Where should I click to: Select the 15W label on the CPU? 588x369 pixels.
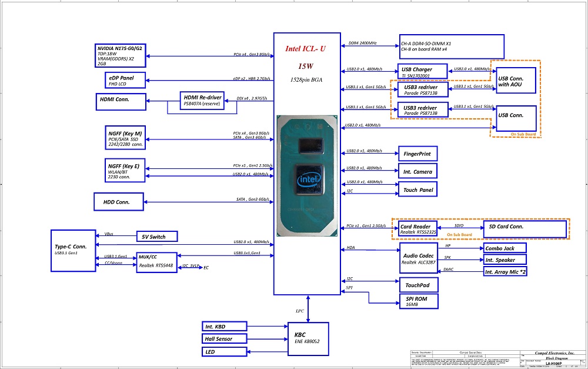306,67
